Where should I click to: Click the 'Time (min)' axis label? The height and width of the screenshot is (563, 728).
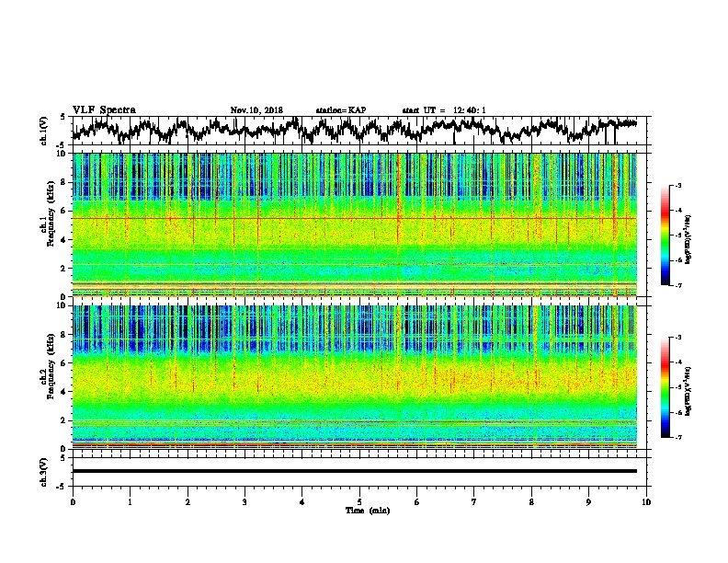368,511
